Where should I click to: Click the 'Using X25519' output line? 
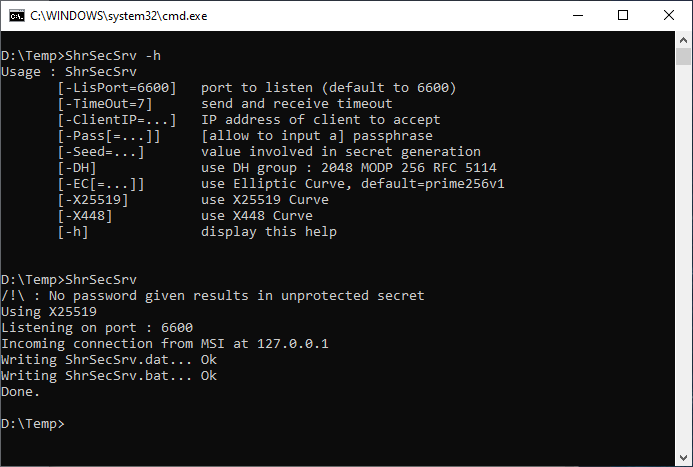click(49, 311)
